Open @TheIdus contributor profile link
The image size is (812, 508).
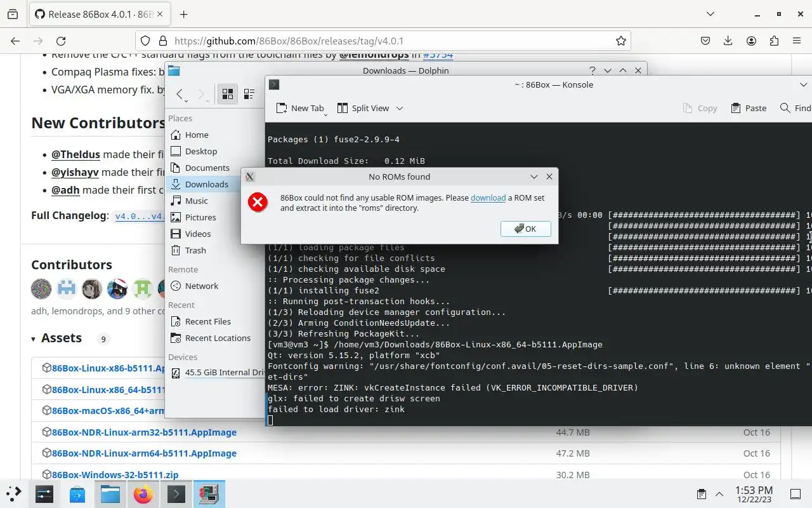(x=75, y=154)
